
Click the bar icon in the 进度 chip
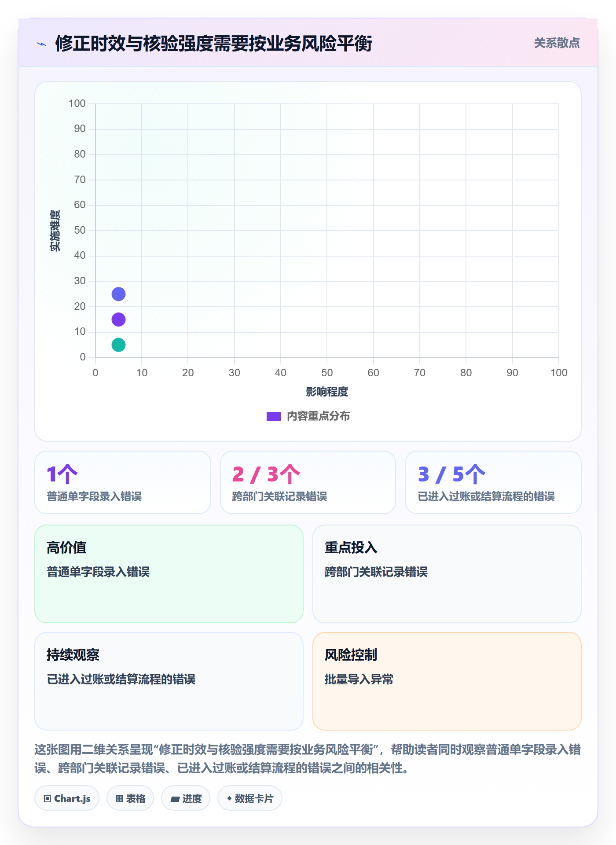pyautogui.click(x=175, y=799)
